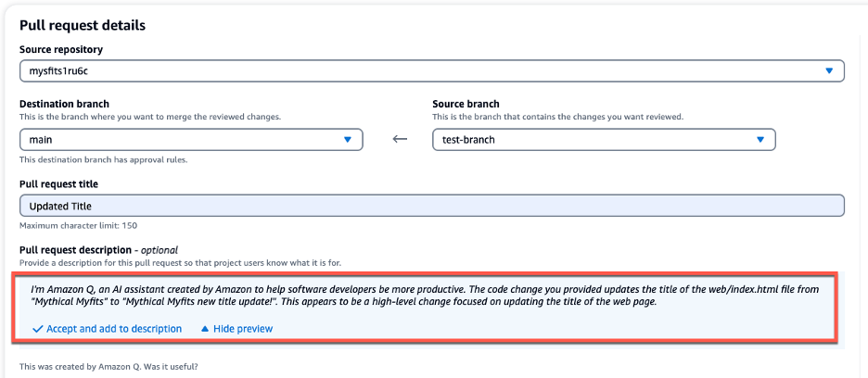Open the Destination branch dropdown showing main
This screenshot has width=868, height=378.
(191, 140)
